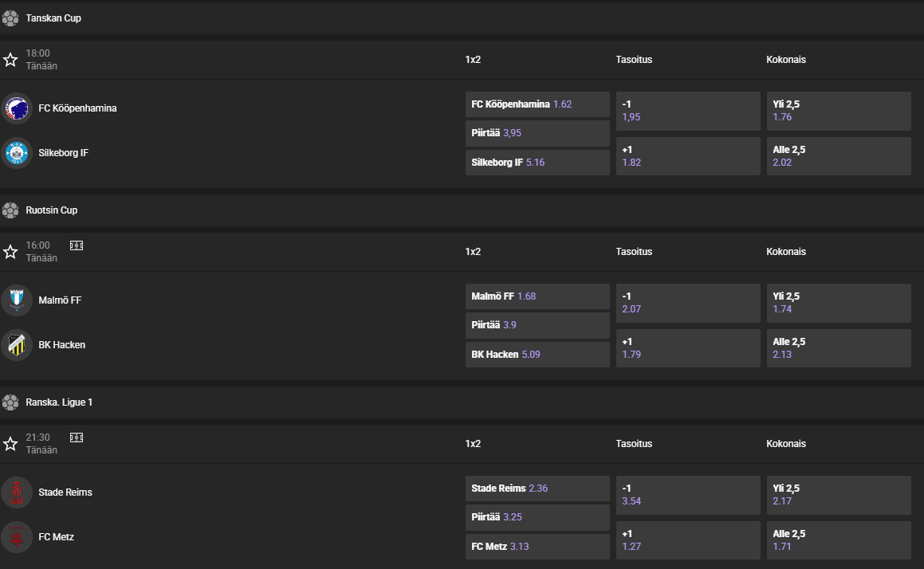Image resolution: width=924 pixels, height=569 pixels.
Task: Open Tanskan Cup league header
Action: [x=462, y=18]
